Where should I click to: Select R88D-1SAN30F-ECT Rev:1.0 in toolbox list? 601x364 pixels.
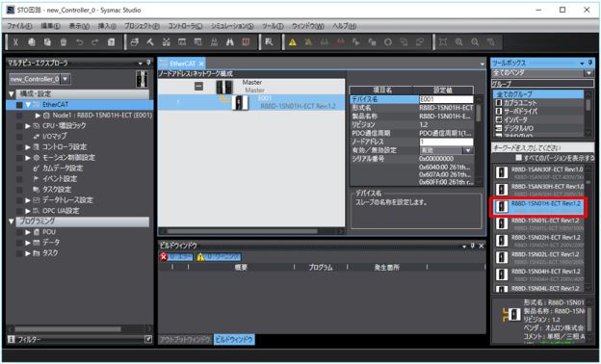(539, 172)
